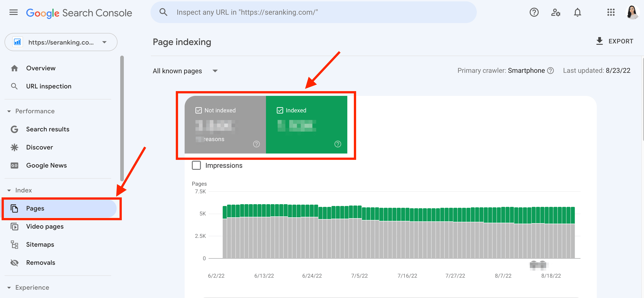
Task: Go to Overview in sidebar
Action: (41, 68)
